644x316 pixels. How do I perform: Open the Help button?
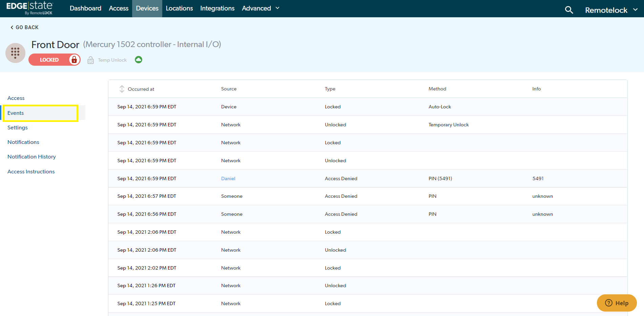pos(617,303)
